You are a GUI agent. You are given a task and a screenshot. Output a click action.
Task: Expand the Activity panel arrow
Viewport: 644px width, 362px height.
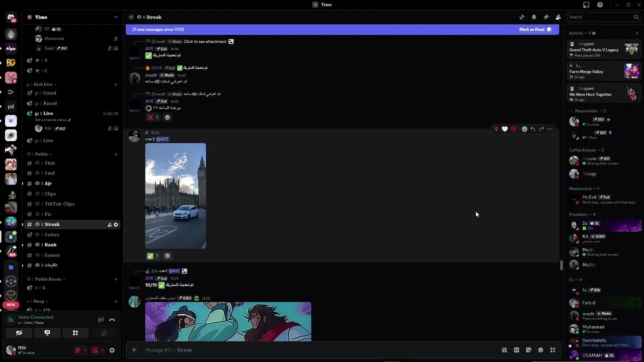[x=637, y=33]
